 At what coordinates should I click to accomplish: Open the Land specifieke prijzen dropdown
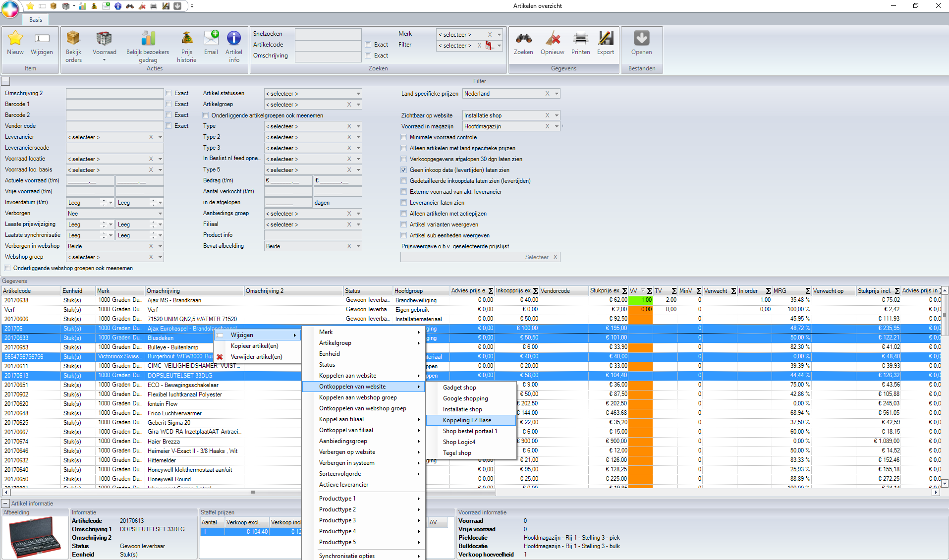click(x=557, y=94)
